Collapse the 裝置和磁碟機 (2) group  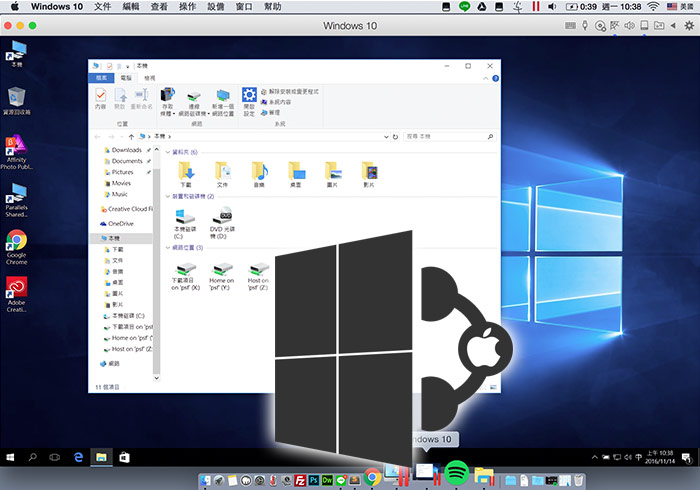click(168, 196)
